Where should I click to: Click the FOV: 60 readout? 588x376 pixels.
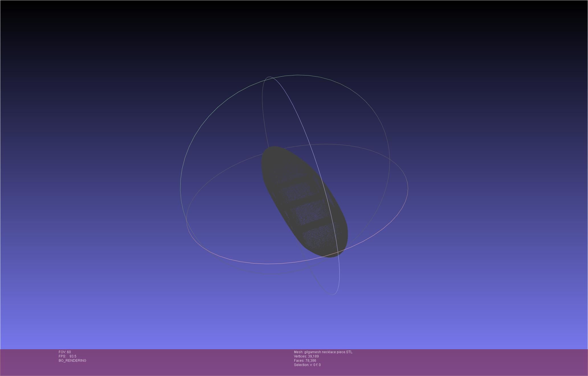[65, 352]
